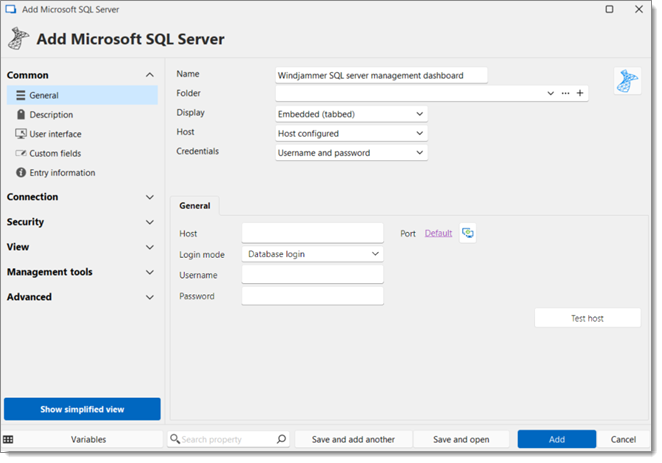This screenshot has width=662, height=463.
Task: Collapse the Common section
Action: (x=149, y=75)
